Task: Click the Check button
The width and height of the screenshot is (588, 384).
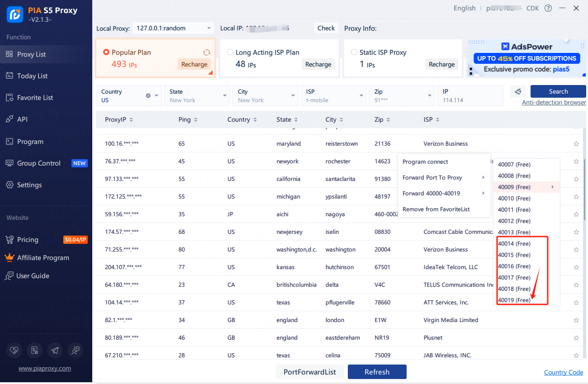Action: [x=326, y=28]
